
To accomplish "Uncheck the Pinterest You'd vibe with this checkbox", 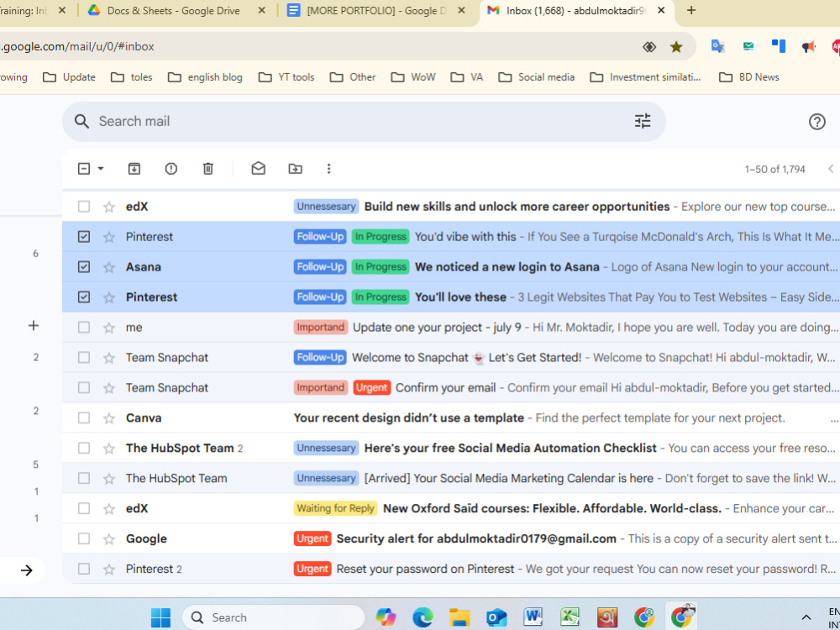I will point(83,237).
